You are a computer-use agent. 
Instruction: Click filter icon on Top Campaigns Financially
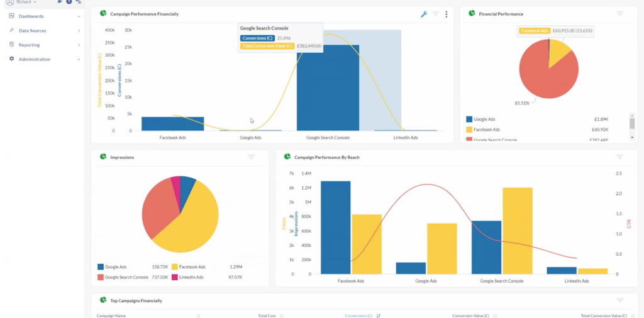(619, 301)
